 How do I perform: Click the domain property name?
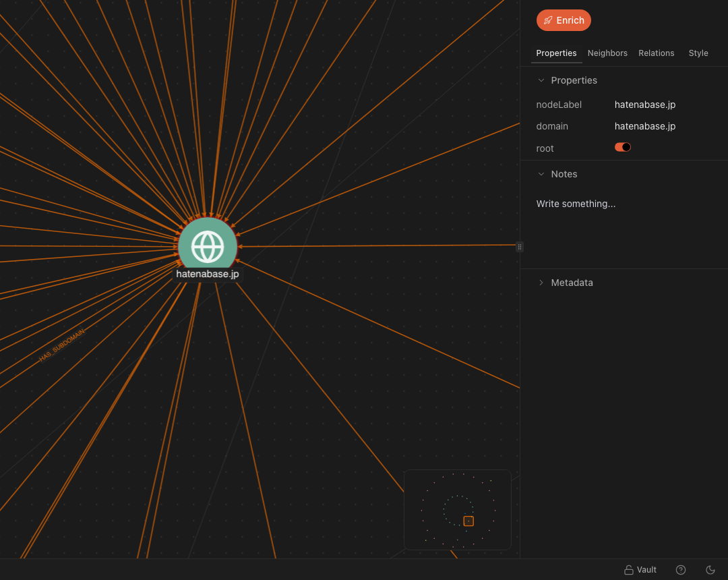pyautogui.click(x=551, y=126)
